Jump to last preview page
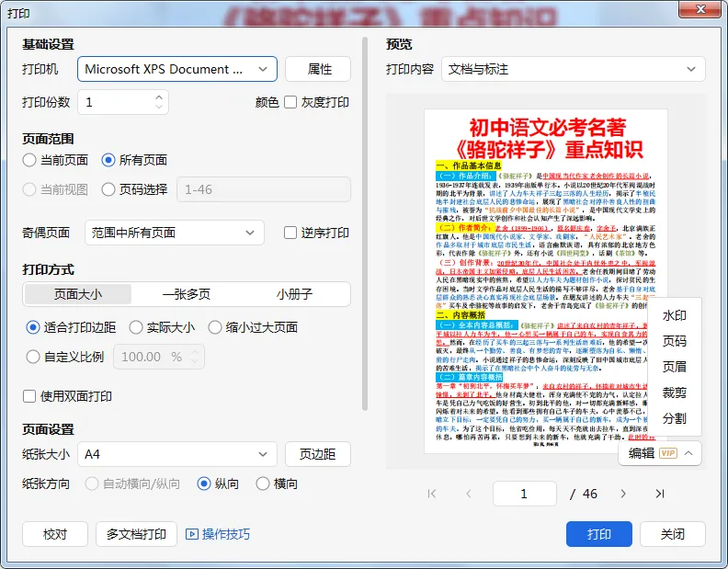728x569 pixels. [660, 494]
